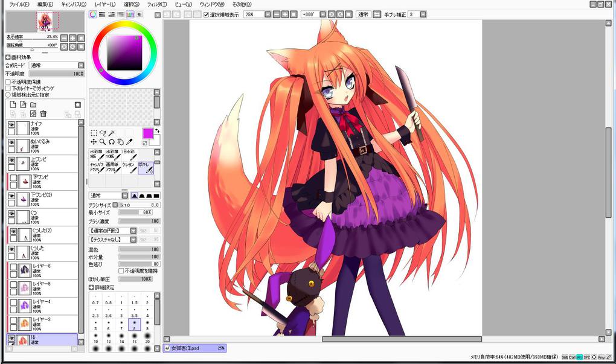Hide the 上ワンピ layer

tap(12, 161)
